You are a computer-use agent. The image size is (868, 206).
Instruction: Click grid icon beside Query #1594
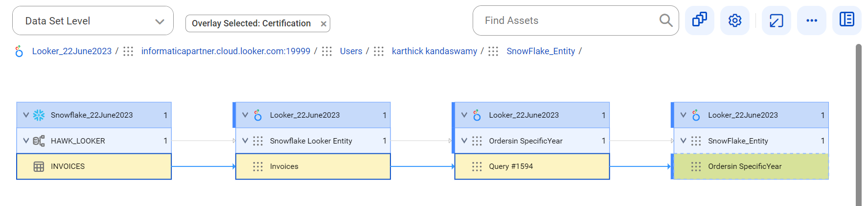tap(477, 166)
